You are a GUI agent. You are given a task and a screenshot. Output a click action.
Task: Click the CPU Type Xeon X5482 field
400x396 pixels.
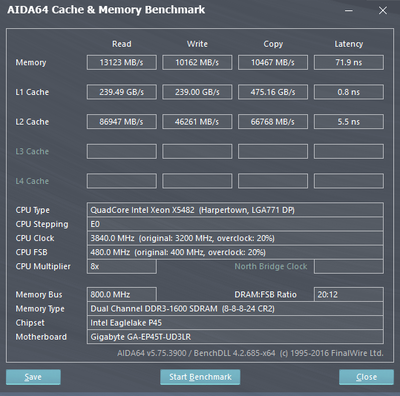click(235, 210)
